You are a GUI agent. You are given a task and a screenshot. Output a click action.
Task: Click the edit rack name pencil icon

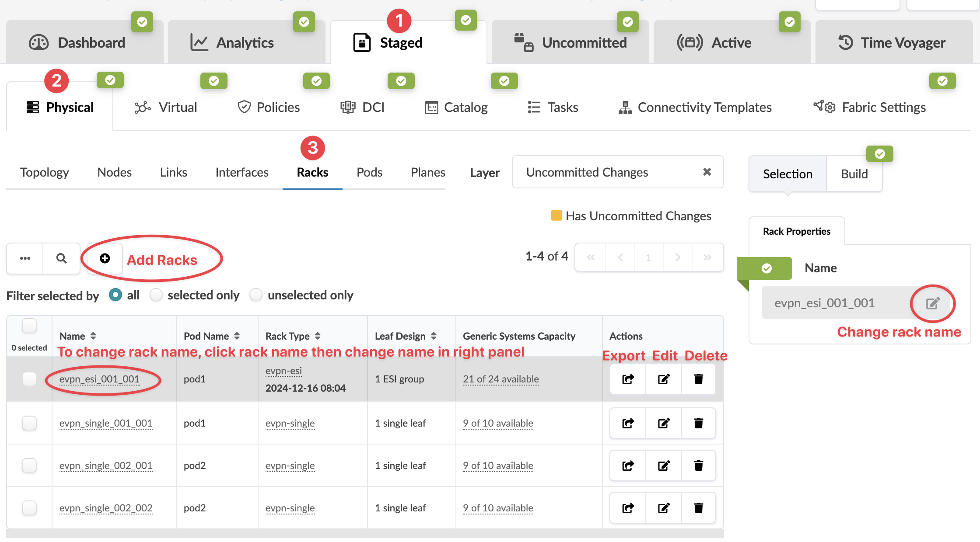[932, 303]
